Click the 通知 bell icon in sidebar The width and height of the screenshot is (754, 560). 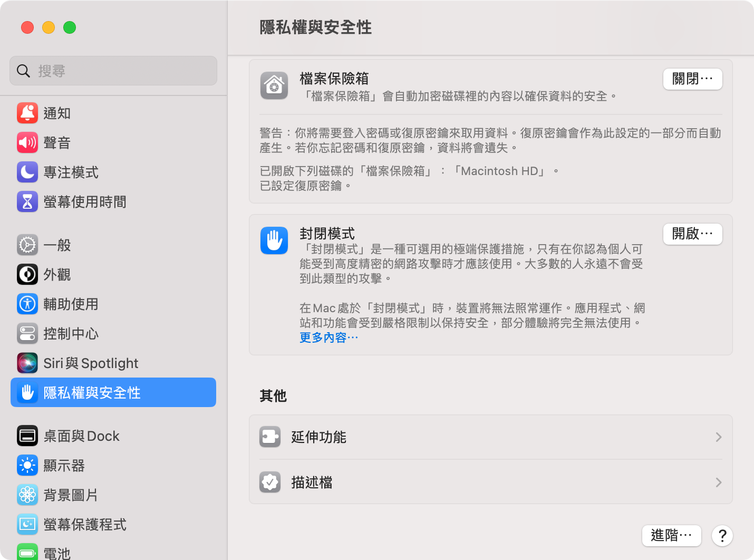point(27,113)
